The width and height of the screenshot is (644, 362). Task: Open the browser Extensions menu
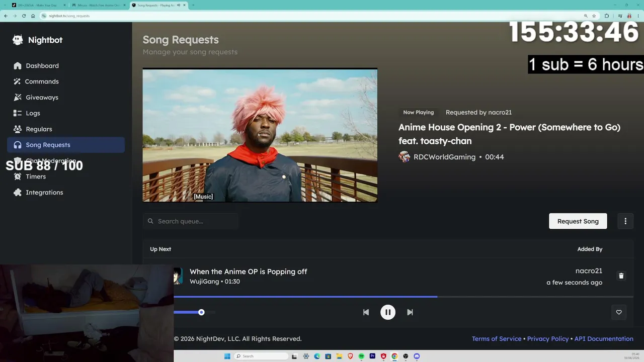click(607, 16)
